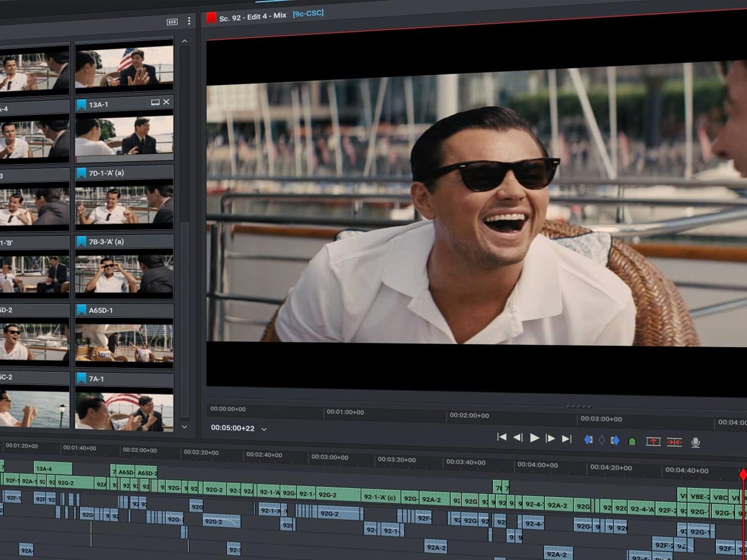Remove clip 13A-1 with its X icon
The height and width of the screenshot is (560, 747).
tap(166, 101)
